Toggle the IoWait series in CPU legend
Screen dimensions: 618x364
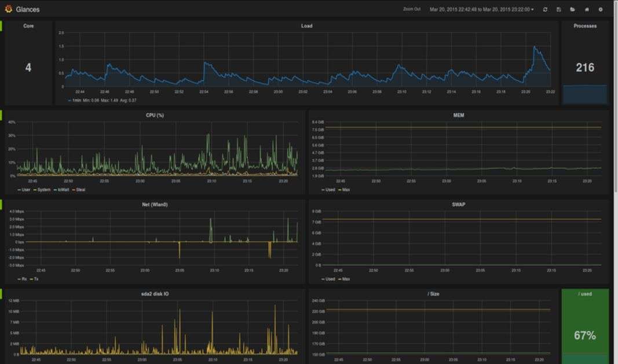pos(61,190)
